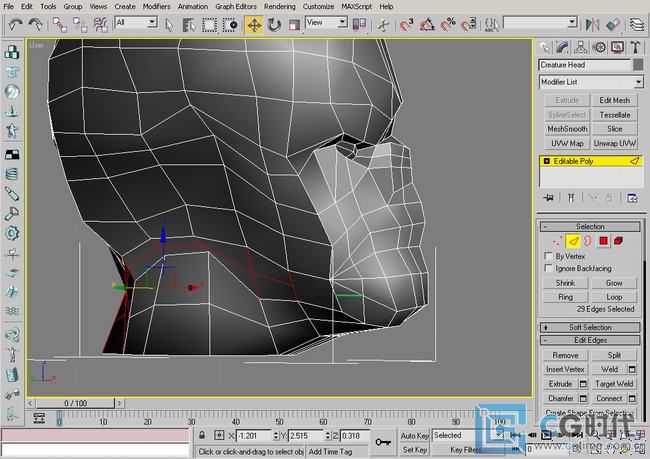Click the Creature Head object color swatch

pyautogui.click(x=638, y=65)
